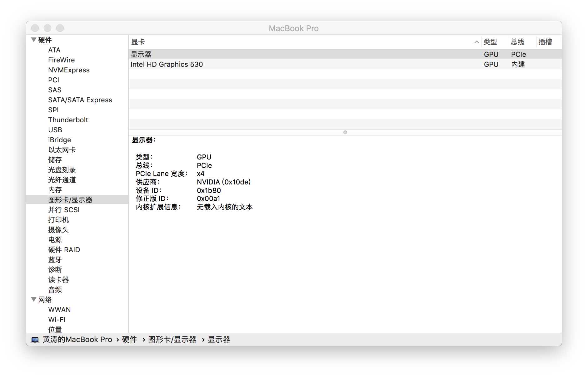Image resolution: width=588 pixels, height=377 pixels.
Task: Select 蓝牙 in the sidebar
Action: 55,260
